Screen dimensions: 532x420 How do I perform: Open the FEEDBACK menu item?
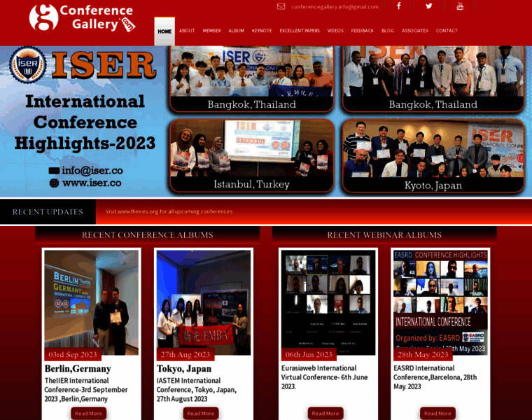point(363,31)
